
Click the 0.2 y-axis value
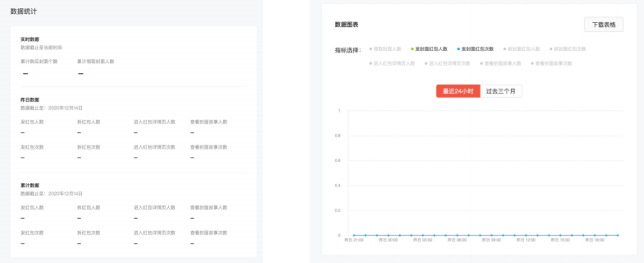338,210
